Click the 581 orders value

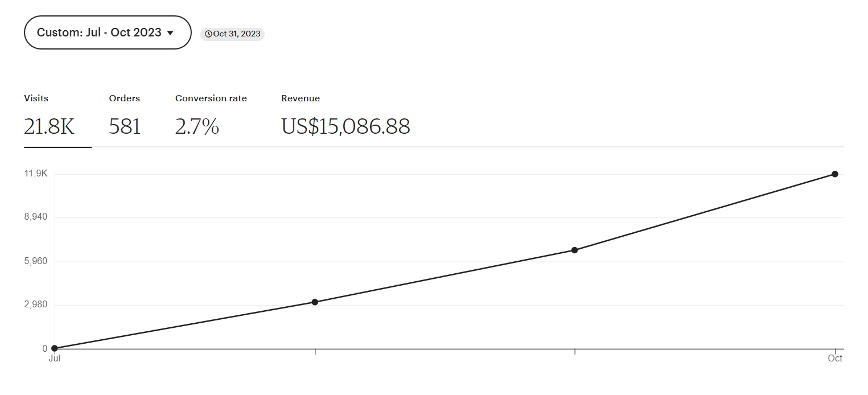tap(125, 126)
